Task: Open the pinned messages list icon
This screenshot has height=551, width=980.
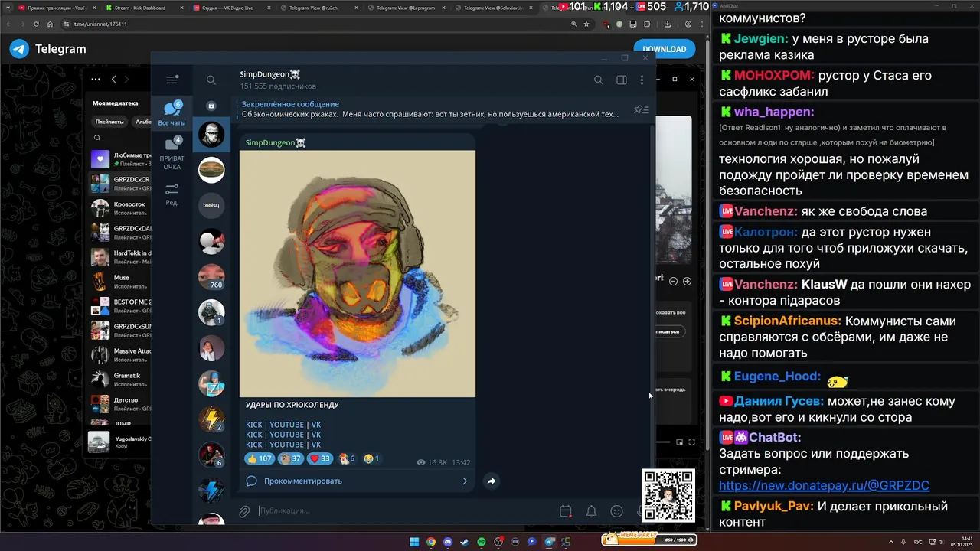Action: [x=641, y=109]
